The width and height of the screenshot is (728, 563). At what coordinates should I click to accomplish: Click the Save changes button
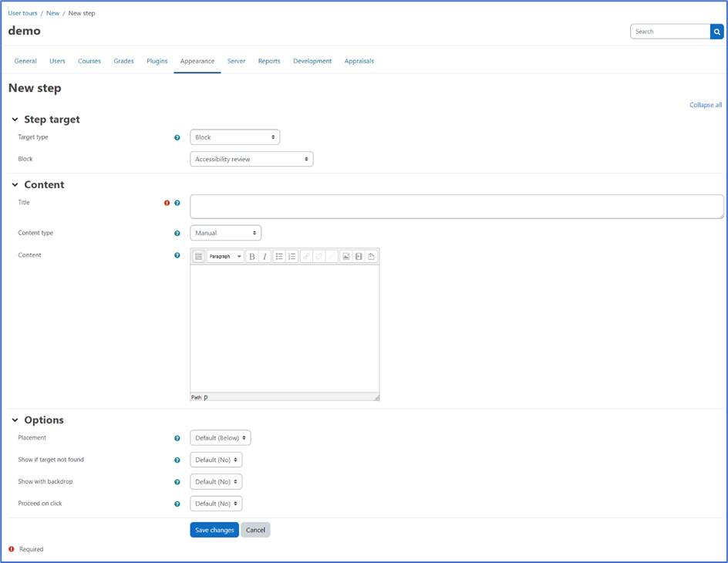pos(214,530)
